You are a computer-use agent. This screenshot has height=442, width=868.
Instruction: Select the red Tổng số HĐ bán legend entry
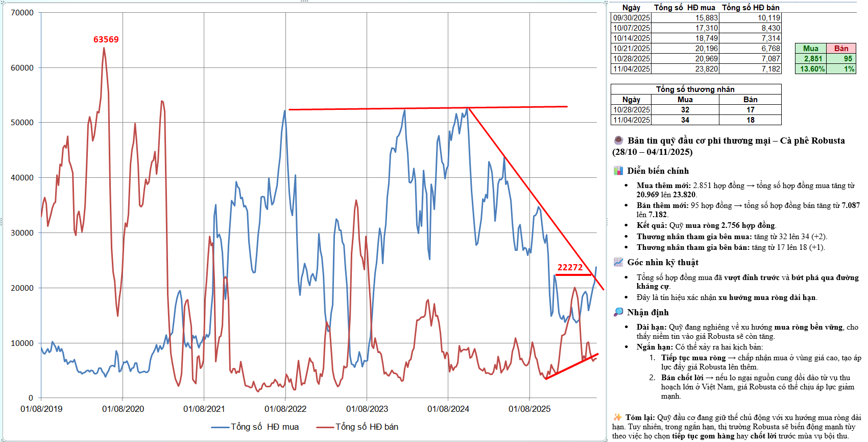coord(357,427)
